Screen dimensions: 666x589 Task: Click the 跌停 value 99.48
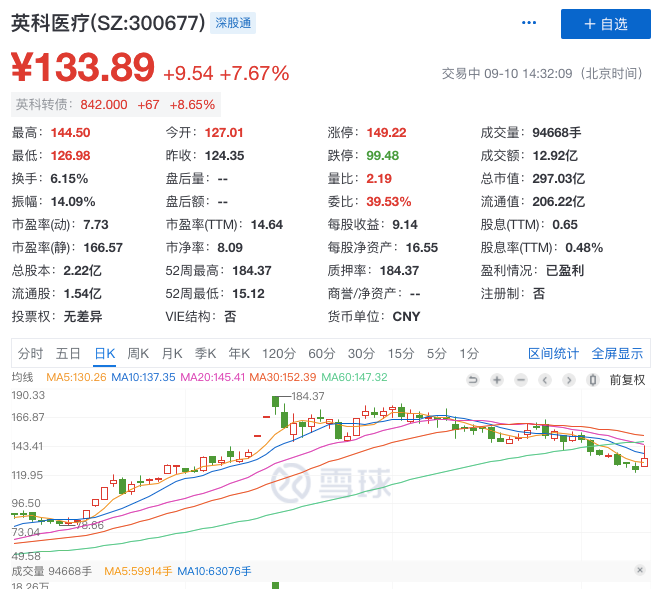click(383, 155)
